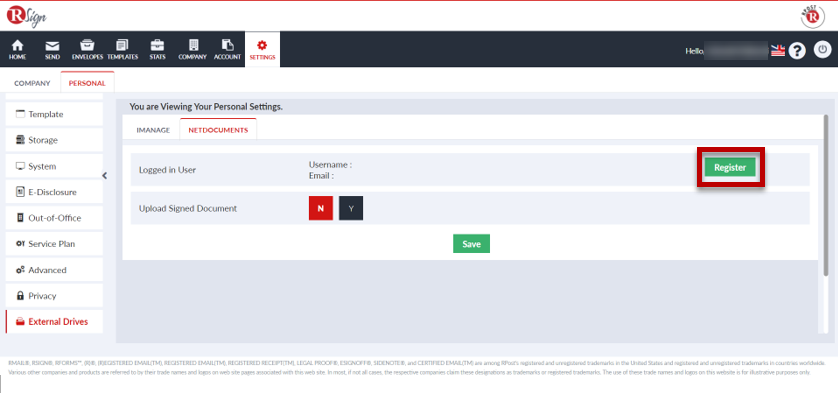Change language via the flag icon
This screenshot has height=393, width=838.
(778, 51)
